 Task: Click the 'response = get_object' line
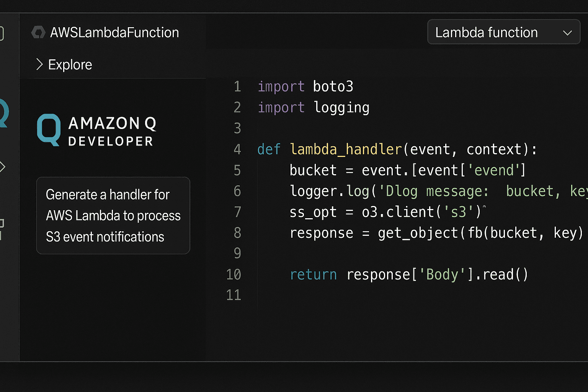pos(436,233)
